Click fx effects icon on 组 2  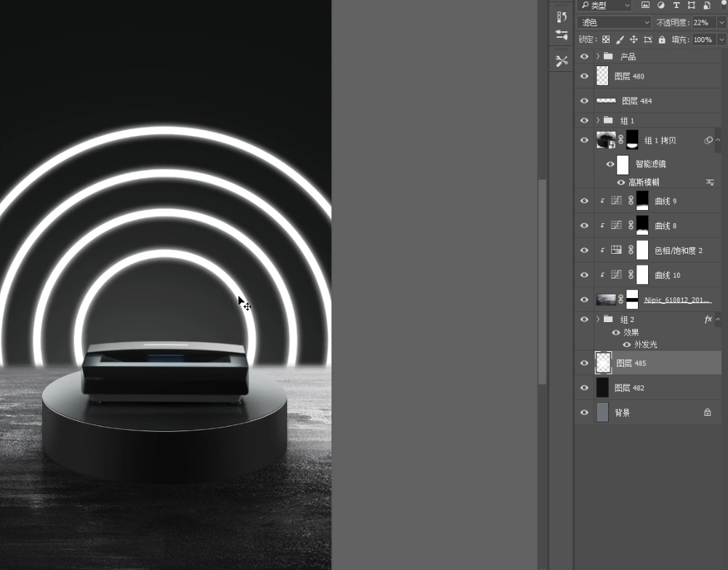click(x=708, y=319)
